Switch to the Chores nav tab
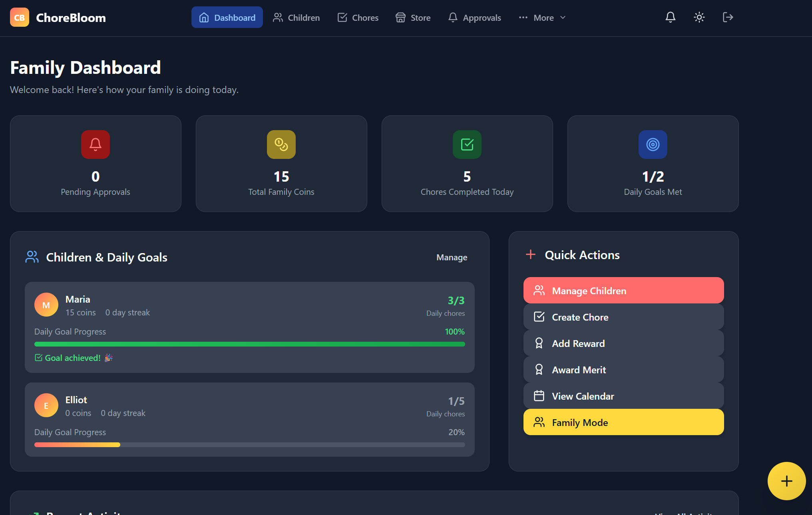 pyautogui.click(x=358, y=18)
